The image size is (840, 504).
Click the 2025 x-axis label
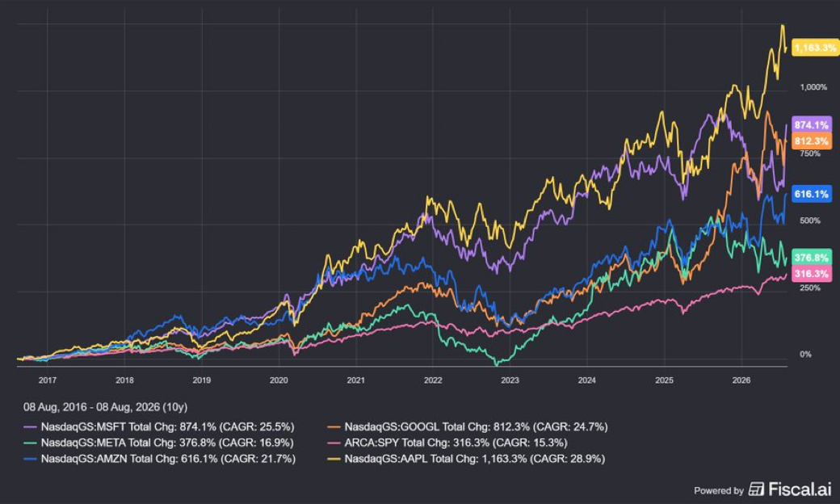point(664,380)
